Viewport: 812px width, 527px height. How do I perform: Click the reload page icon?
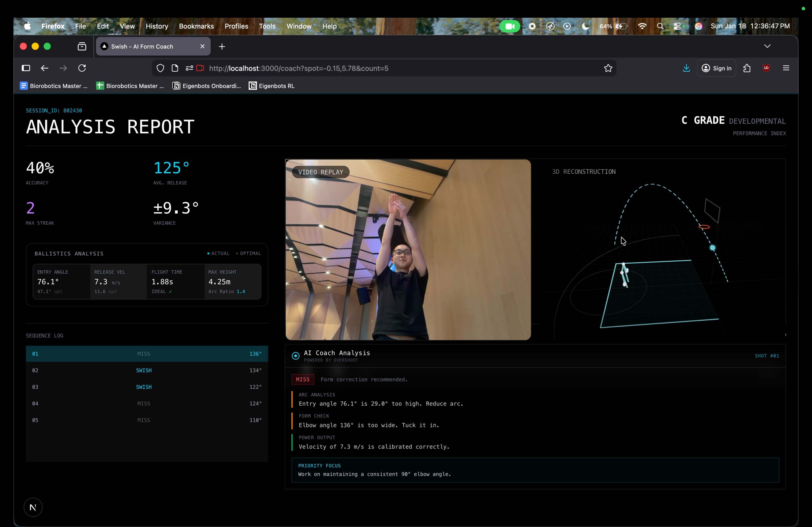coord(82,68)
